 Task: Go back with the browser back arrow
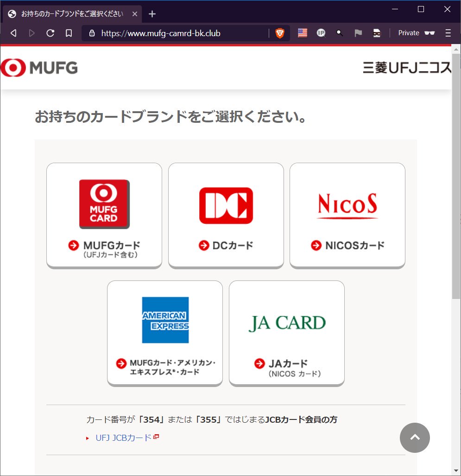click(x=13, y=33)
